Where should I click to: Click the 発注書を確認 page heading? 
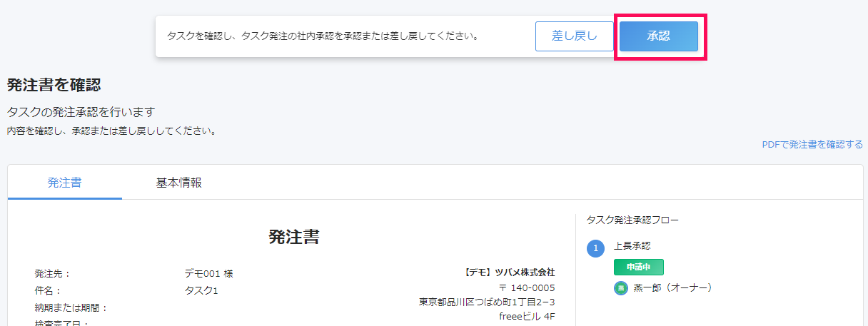[54, 86]
